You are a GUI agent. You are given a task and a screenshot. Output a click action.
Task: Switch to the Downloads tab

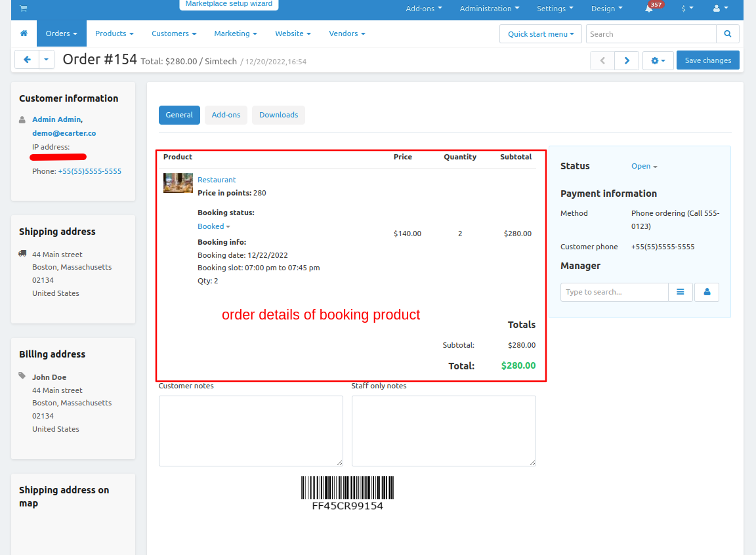(x=278, y=115)
